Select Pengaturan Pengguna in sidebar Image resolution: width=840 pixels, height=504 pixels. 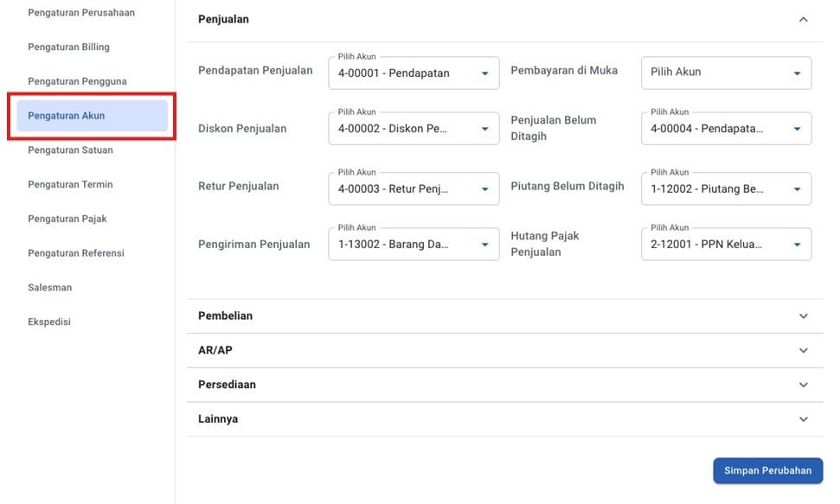[77, 81]
